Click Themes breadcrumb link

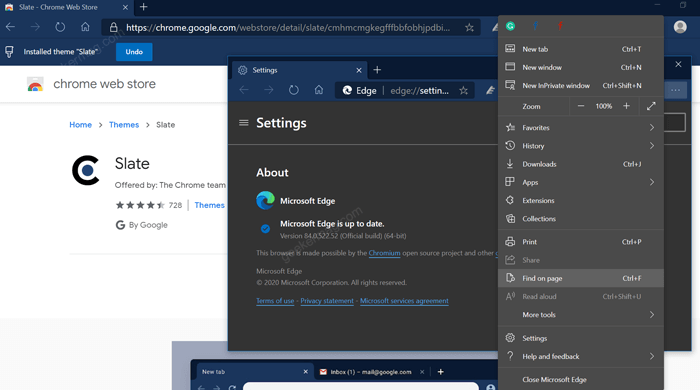124,125
